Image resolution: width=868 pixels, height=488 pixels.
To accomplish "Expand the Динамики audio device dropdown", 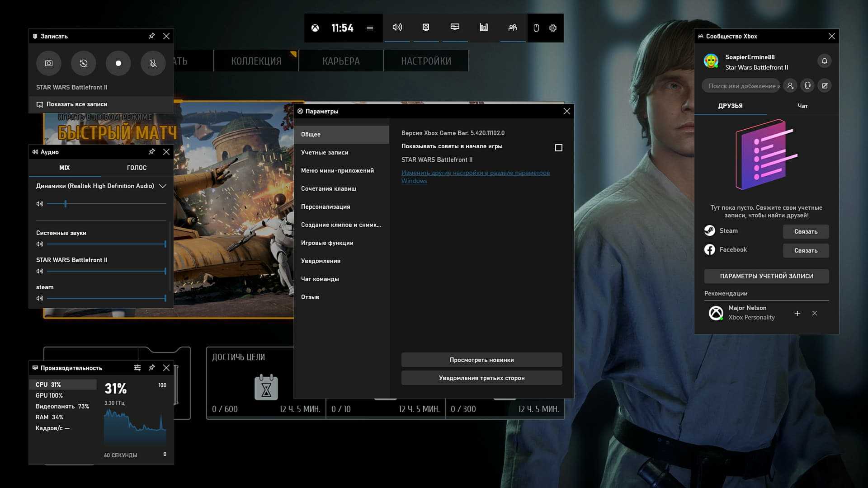I will pos(163,186).
